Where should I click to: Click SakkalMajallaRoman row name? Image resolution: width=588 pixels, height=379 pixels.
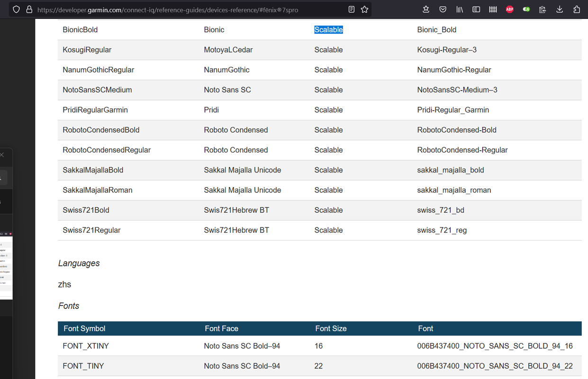point(98,190)
